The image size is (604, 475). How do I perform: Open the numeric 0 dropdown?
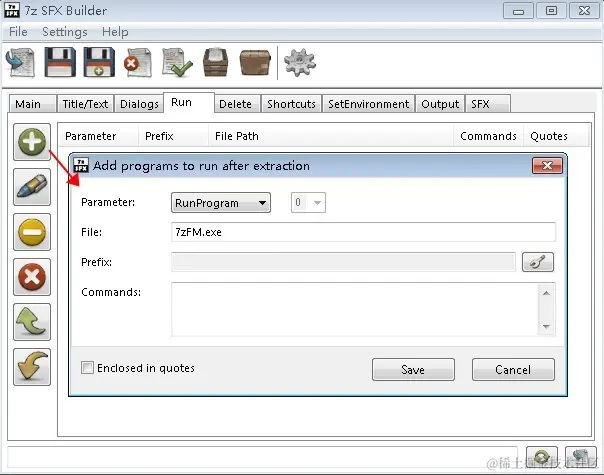308,203
